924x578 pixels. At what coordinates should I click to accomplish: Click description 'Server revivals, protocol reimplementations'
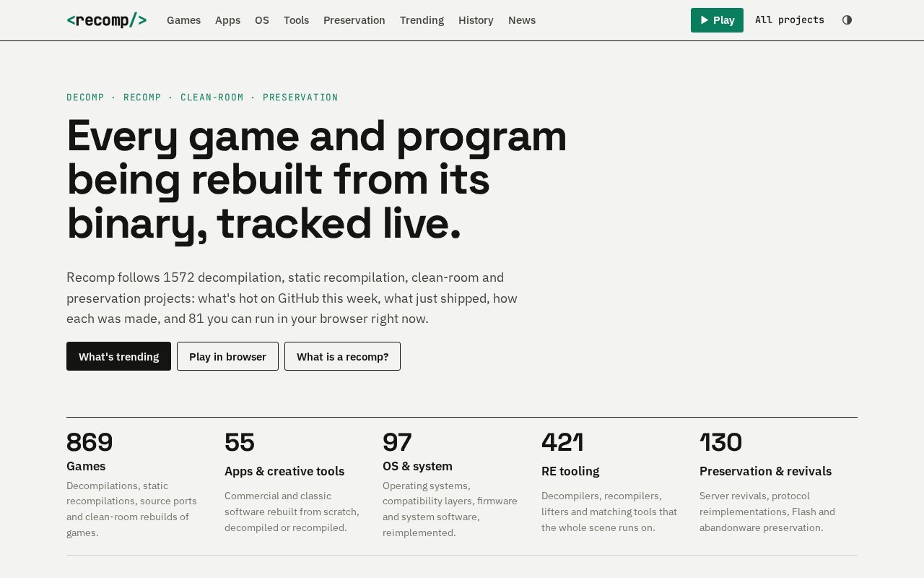click(x=767, y=512)
